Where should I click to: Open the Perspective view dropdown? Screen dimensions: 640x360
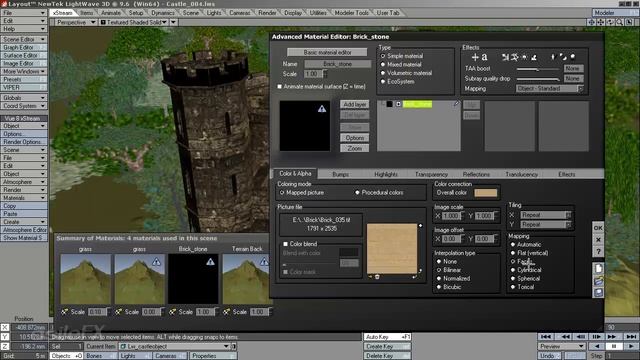click(x=76, y=22)
